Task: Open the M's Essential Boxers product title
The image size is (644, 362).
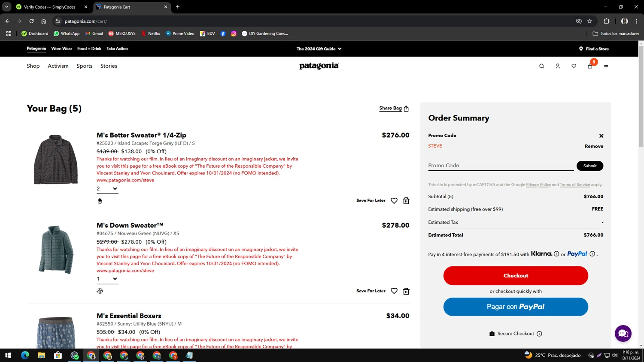Action: pyautogui.click(x=129, y=316)
